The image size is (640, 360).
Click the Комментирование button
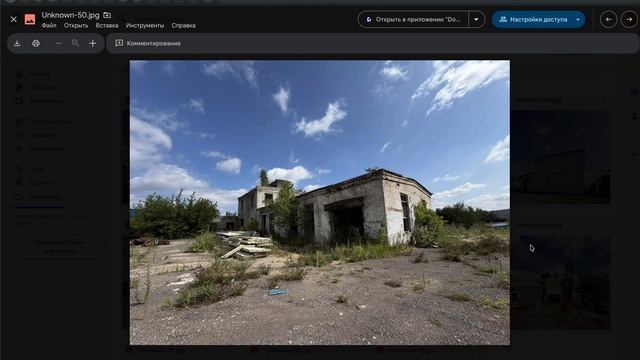pos(148,43)
